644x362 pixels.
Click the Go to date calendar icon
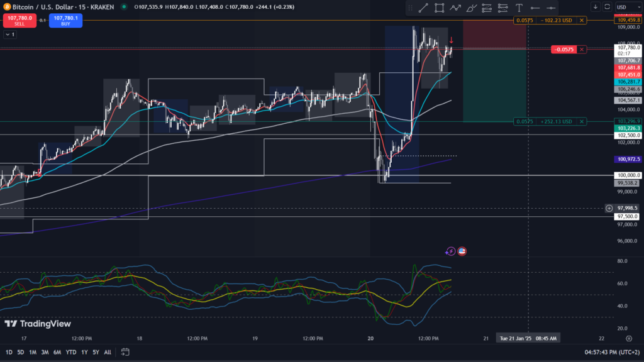coord(125,352)
